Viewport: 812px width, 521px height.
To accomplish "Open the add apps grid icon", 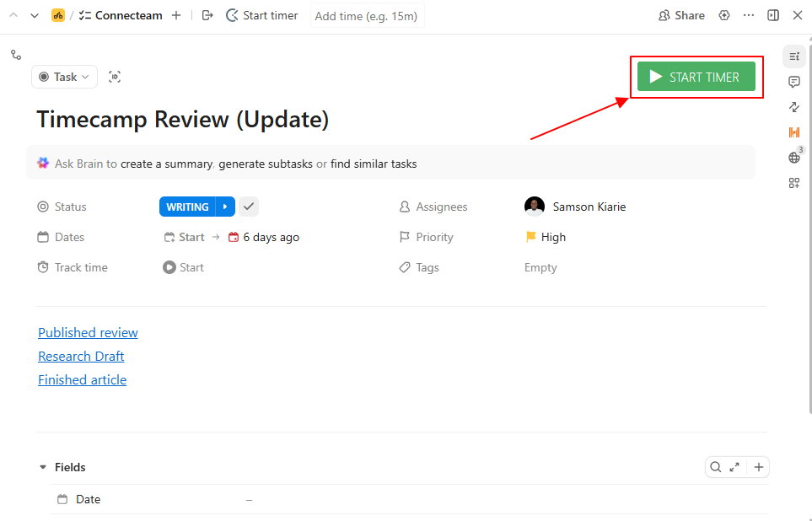I will pos(794,183).
